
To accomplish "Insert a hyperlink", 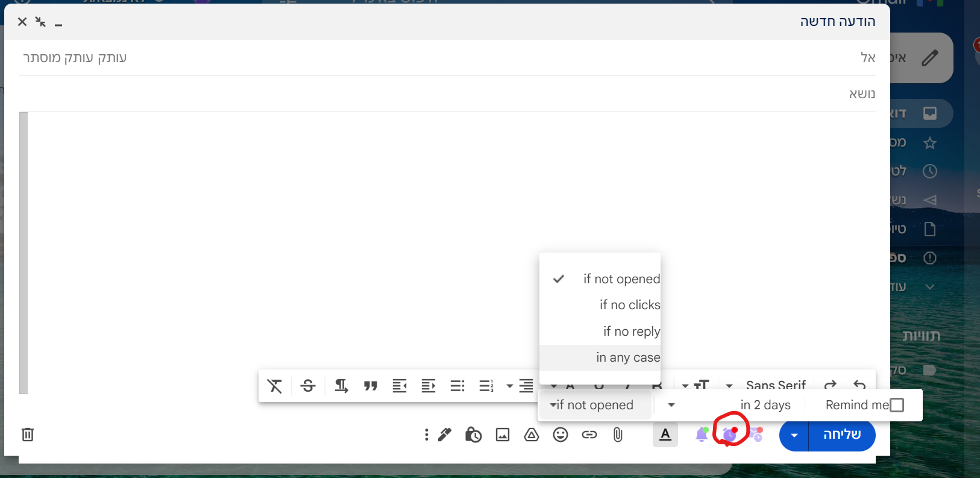I will pyautogui.click(x=589, y=435).
